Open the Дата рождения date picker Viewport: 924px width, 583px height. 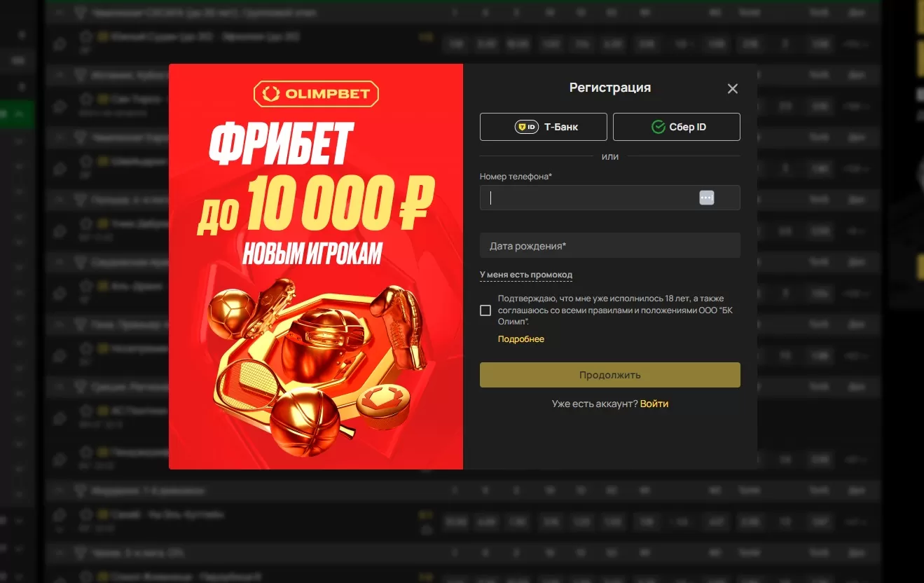(x=609, y=245)
